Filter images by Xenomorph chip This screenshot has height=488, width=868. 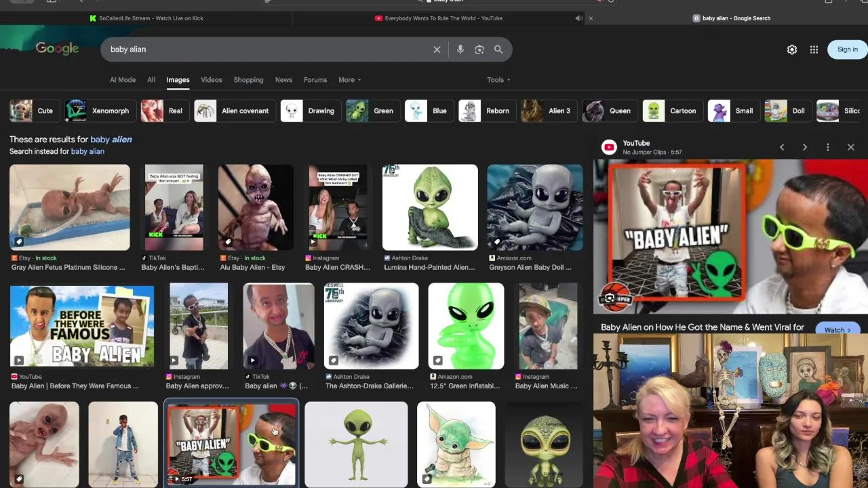click(100, 110)
